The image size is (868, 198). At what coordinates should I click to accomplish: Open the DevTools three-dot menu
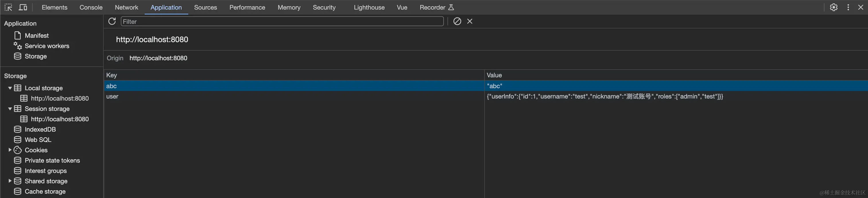point(848,7)
